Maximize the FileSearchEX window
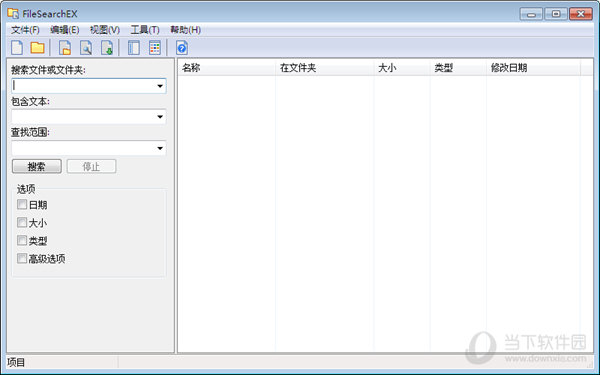This screenshot has height=375, width=600. click(x=556, y=14)
